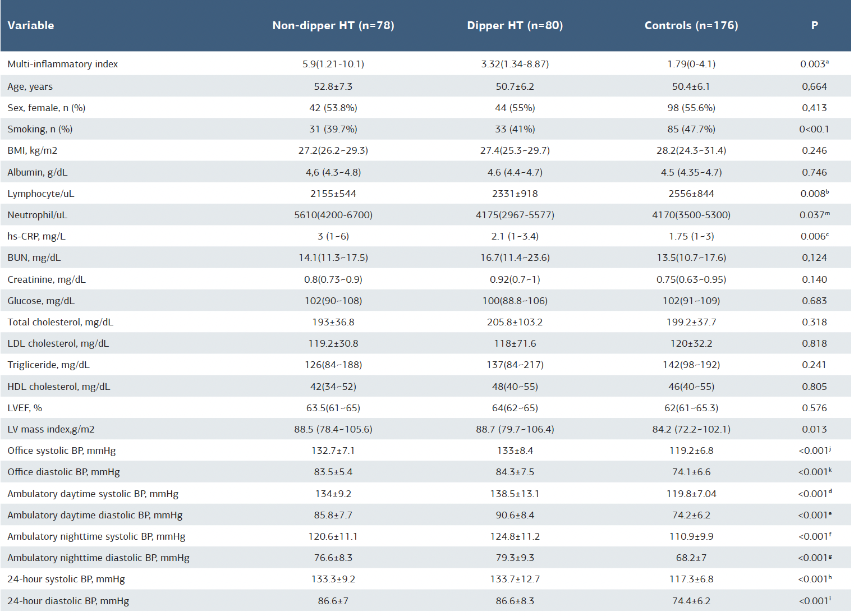Select the Multi-inflammatory index row label
The width and height of the screenshot is (854, 616).
(x=63, y=64)
